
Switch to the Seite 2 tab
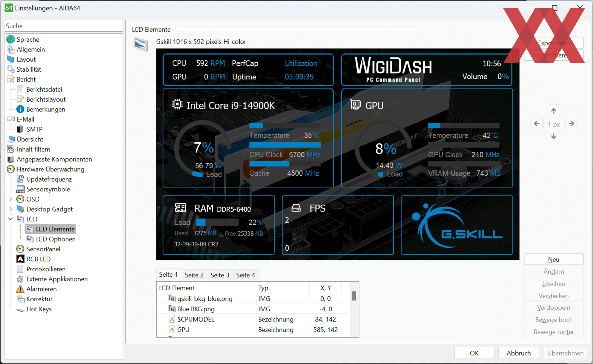pyautogui.click(x=194, y=275)
